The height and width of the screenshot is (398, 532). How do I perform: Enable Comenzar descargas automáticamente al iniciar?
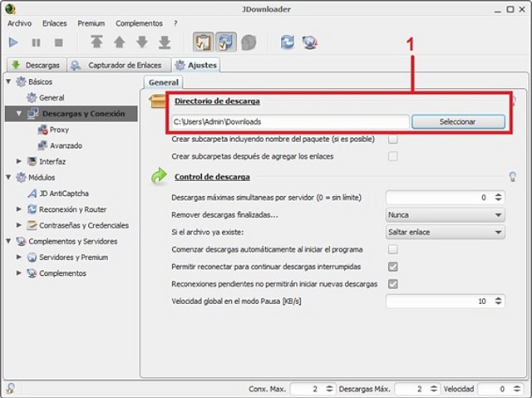[393, 249]
